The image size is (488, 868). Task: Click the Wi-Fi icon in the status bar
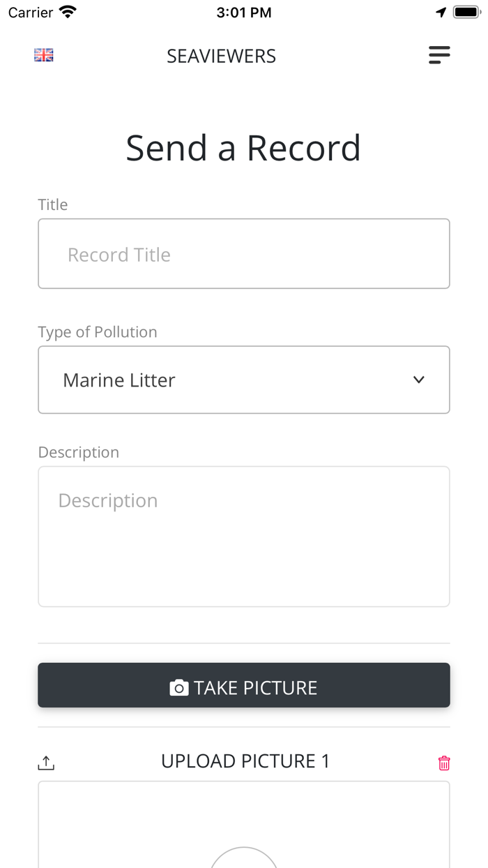[67, 11]
